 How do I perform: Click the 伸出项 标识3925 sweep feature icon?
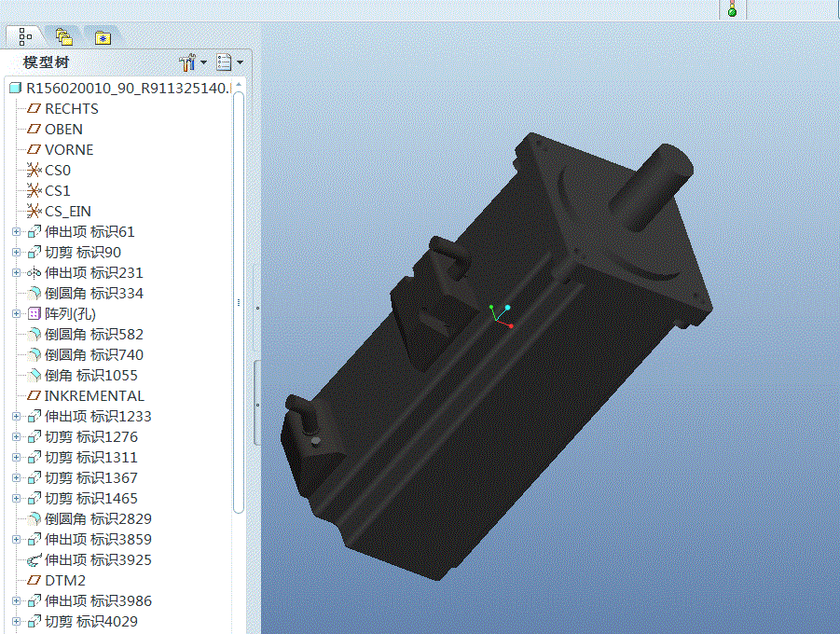click(x=34, y=560)
